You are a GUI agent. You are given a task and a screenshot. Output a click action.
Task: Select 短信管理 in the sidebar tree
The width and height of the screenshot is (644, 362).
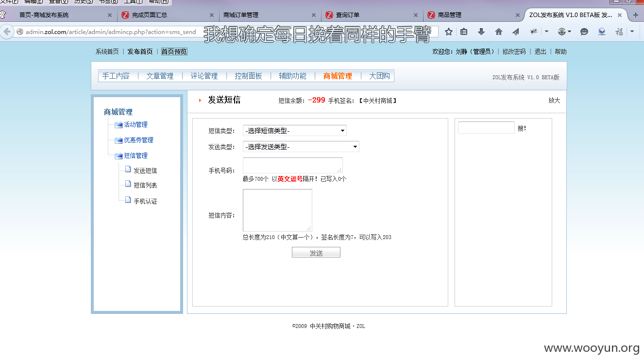pos(136,156)
